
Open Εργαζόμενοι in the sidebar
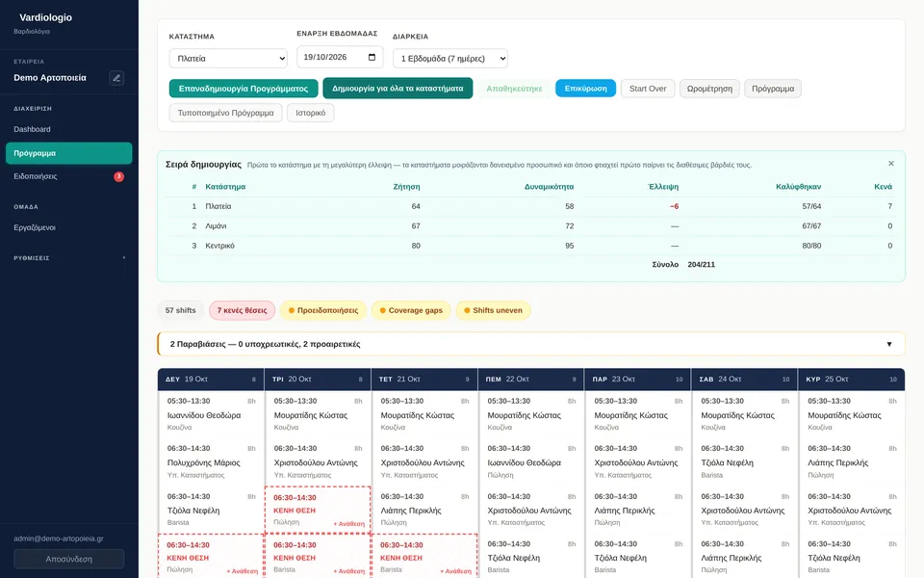69,227
